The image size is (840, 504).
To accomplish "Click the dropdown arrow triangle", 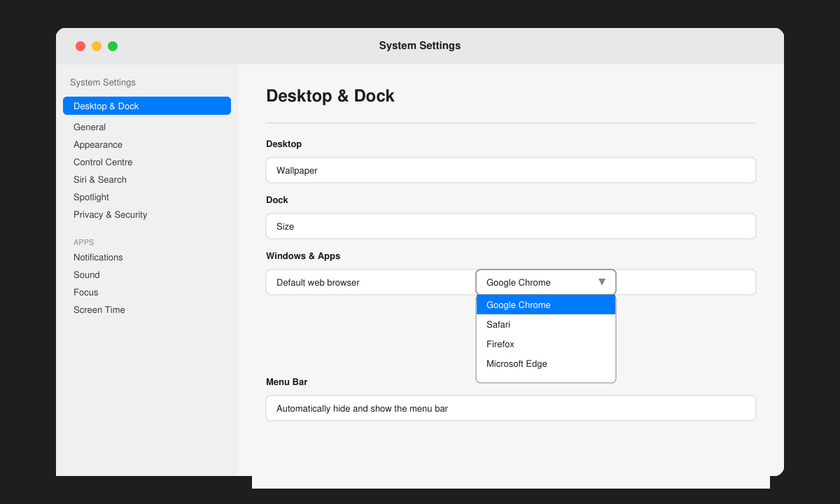I will pyautogui.click(x=602, y=282).
